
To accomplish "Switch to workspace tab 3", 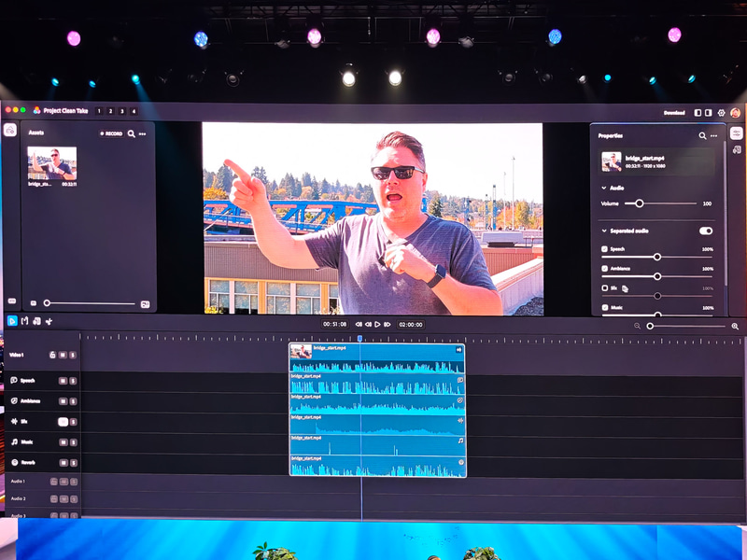I will (122, 111).
